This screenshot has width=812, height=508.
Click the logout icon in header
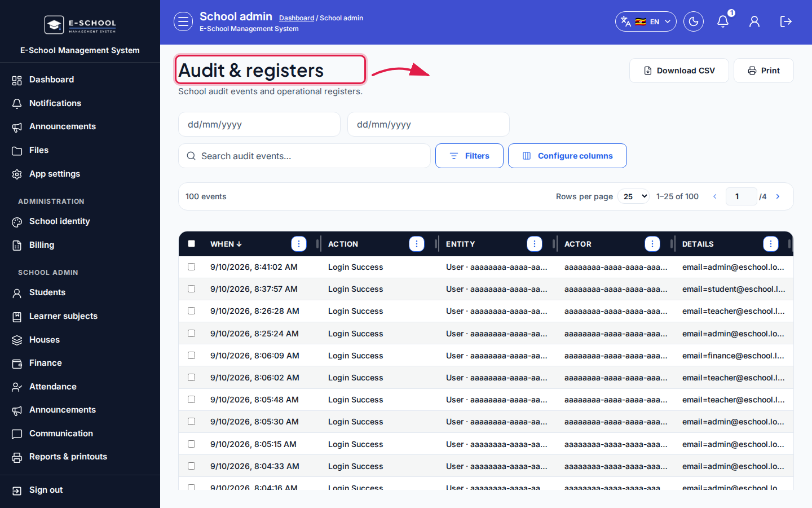786,21
